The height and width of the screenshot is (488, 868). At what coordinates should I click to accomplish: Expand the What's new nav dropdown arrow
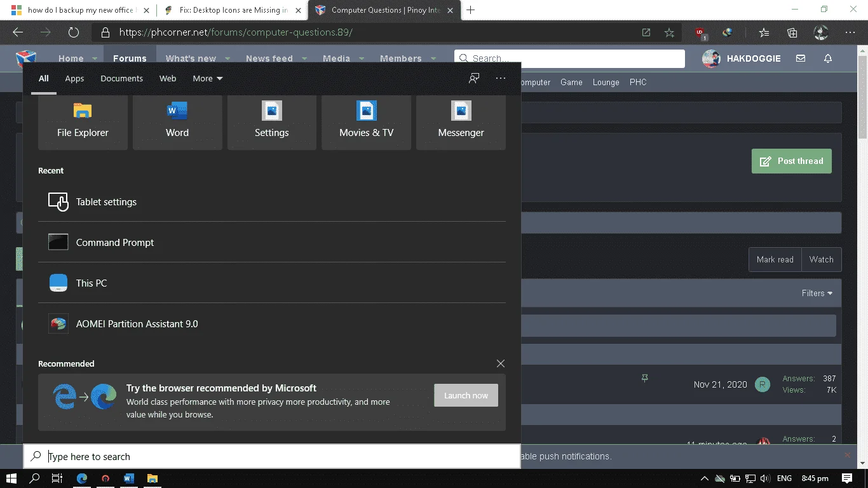tap(227, 58)
